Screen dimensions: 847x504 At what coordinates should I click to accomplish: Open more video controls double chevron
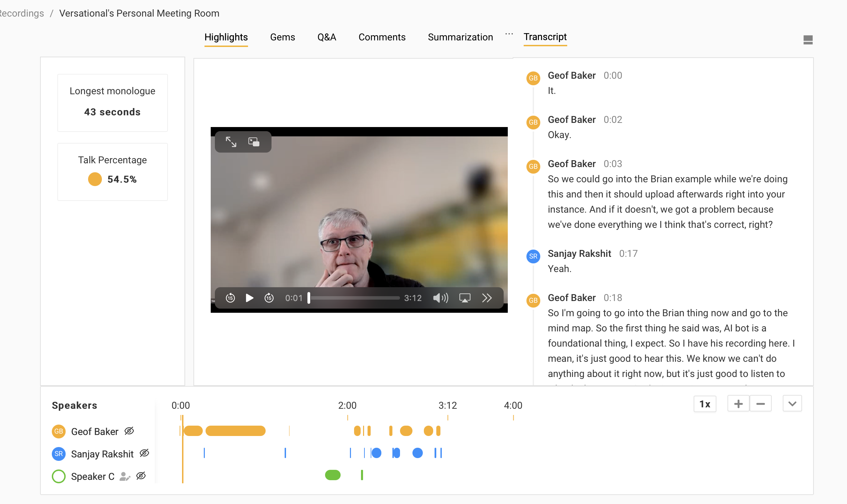pyautogui.click(x=487, y=298)
